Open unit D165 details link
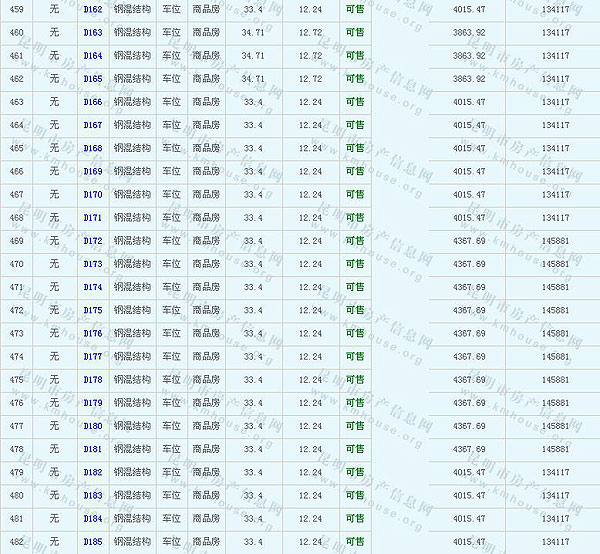The height and width of the screenshot is (554, 600). pos(92,78)
